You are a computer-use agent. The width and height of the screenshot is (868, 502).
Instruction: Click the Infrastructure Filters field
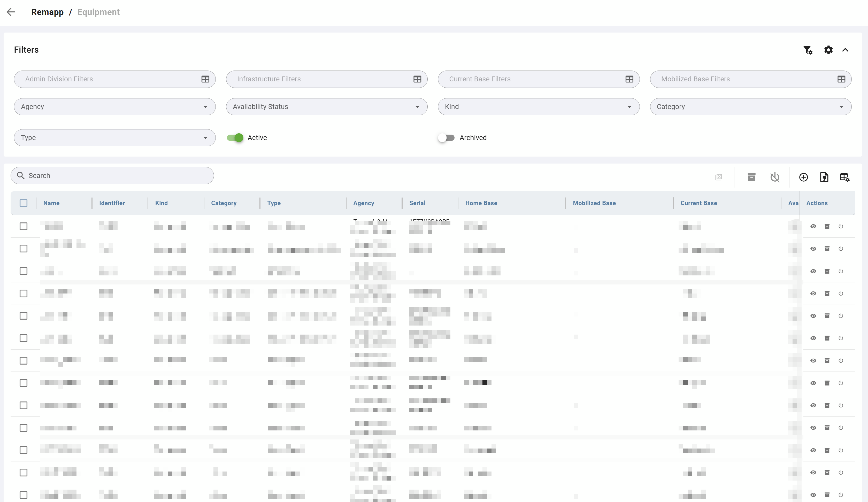[x=327, y=79]
